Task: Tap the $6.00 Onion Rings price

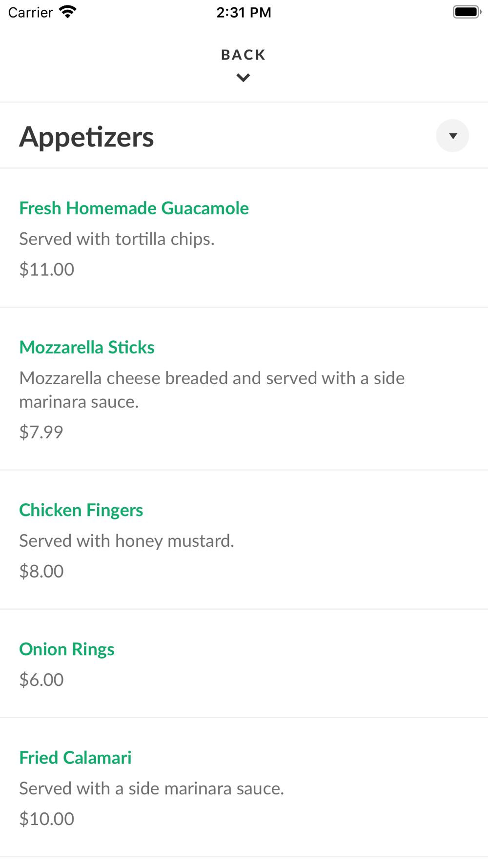Action: (x=41, y=680)
